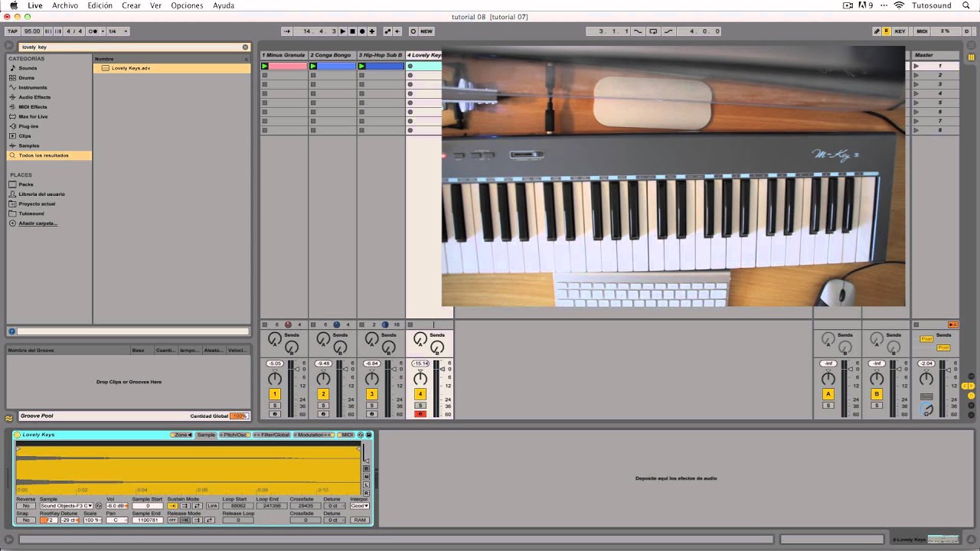This screenshot has height=551, width=980.
Task: Toggle the KEY map mode button
Action: click(900, 31)
